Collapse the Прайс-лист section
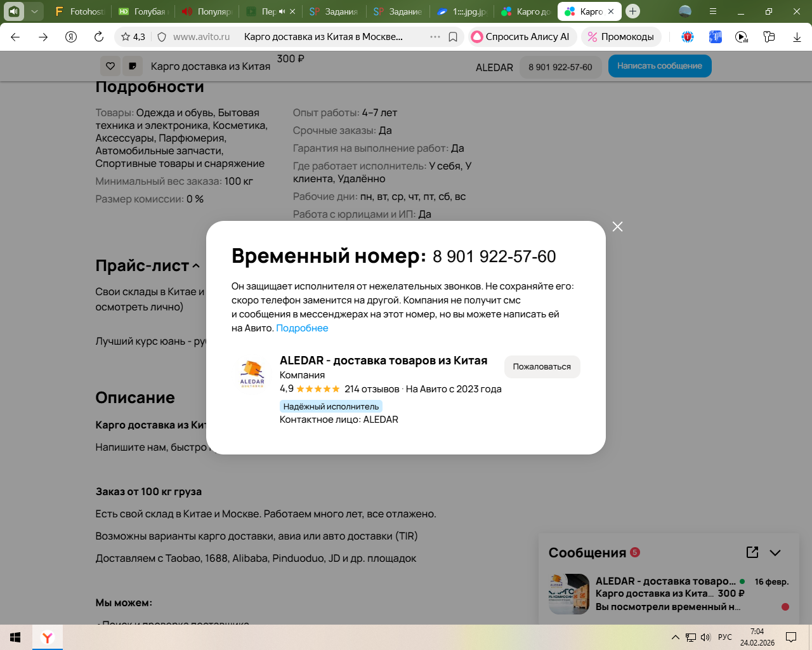Screen dimensions: 812x650 [x=196, y=266]
